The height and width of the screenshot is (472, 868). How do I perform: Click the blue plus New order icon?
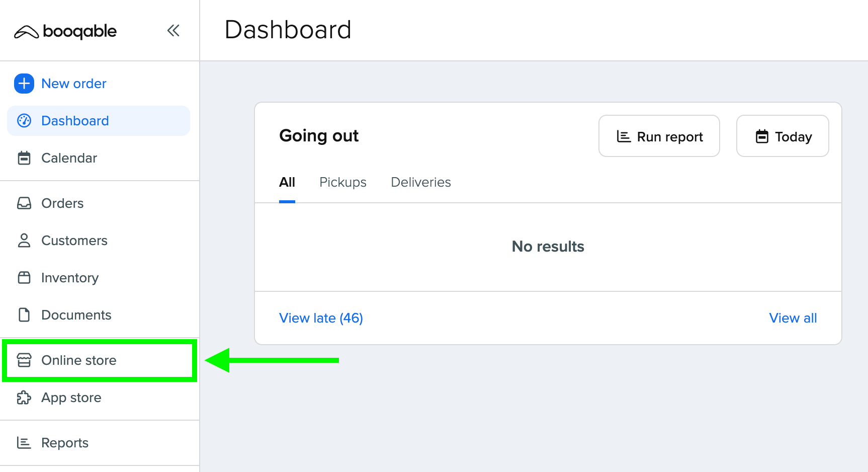(x=24, y=84)
